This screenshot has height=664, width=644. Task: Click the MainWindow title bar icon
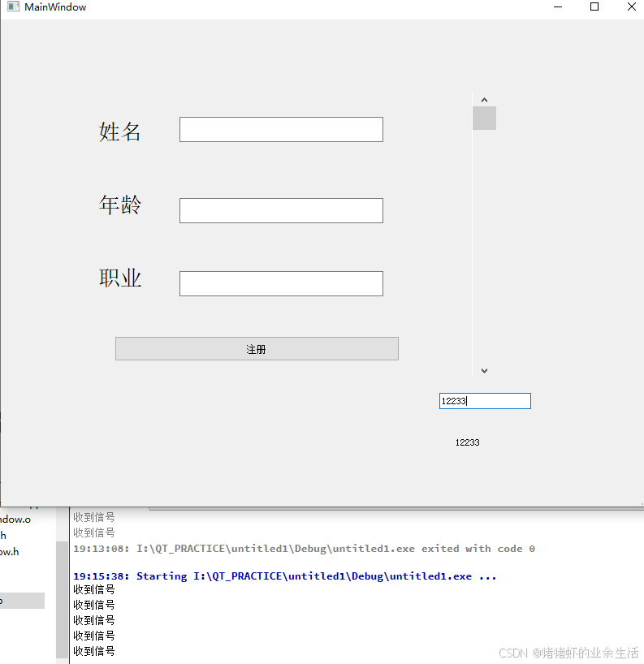pos(14,6)
